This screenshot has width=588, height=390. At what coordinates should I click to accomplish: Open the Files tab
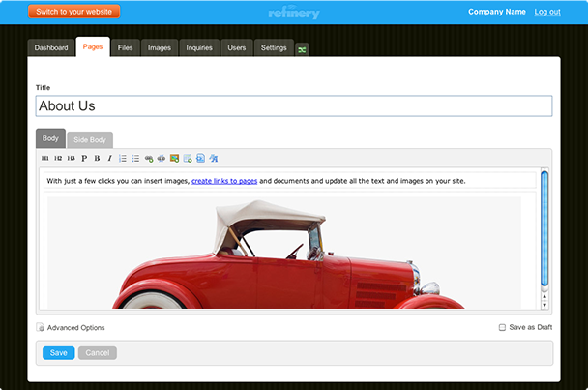(x=126, y=48)
